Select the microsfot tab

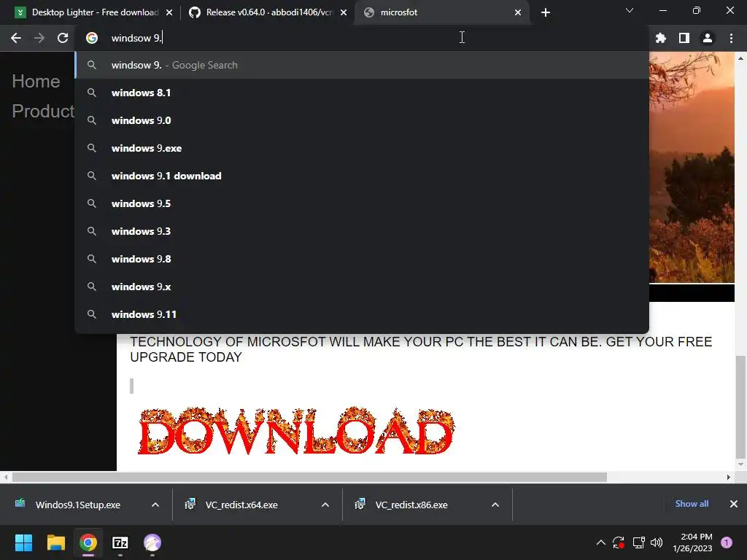click(441, 12)
